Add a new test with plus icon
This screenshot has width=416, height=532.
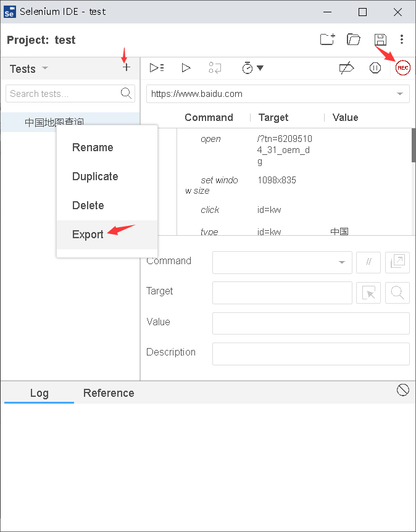pyautogui.click(x=127, y=68)
